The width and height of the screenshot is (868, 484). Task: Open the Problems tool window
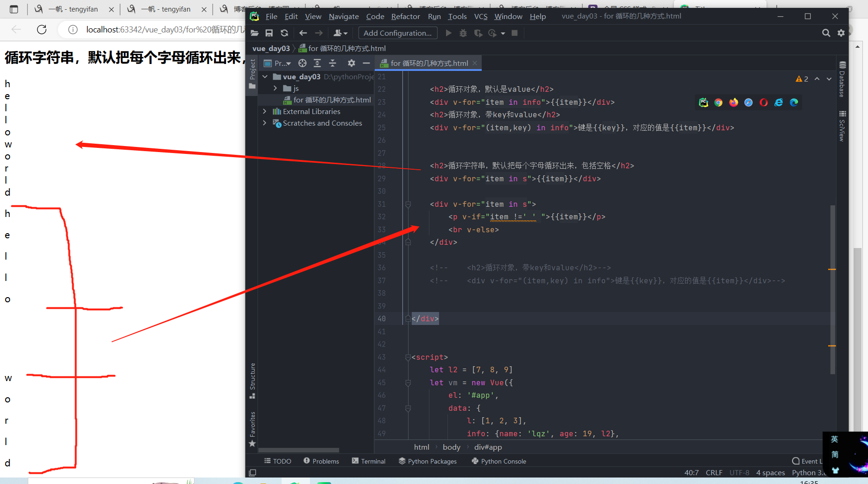321,461
